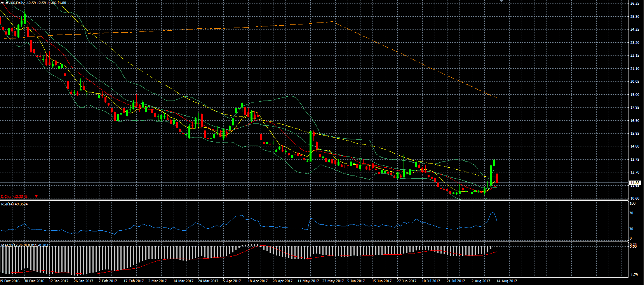This screenshot has height=285, width=644.
Task: Click the 14.80 price scale label
Action: [635, 146]
